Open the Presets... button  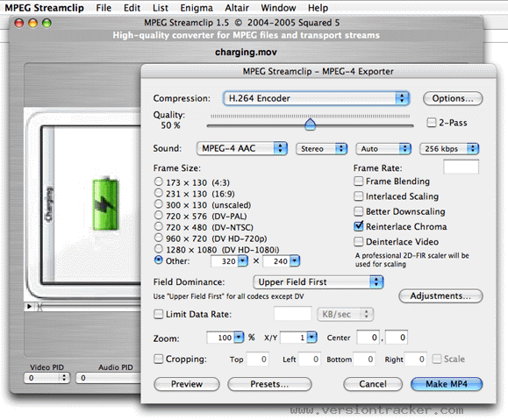click(269, 384)
